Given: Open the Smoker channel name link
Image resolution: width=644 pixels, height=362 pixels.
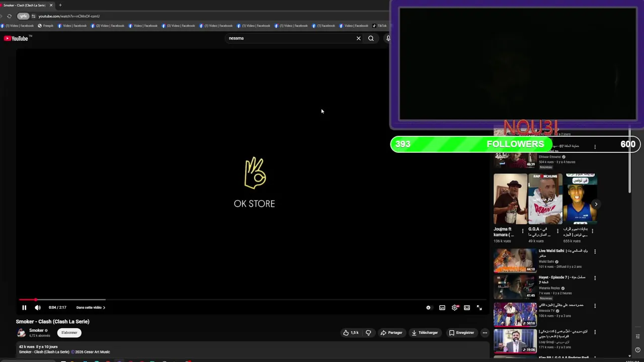Looking at the screenshot, I should click(x=36, y=330).
